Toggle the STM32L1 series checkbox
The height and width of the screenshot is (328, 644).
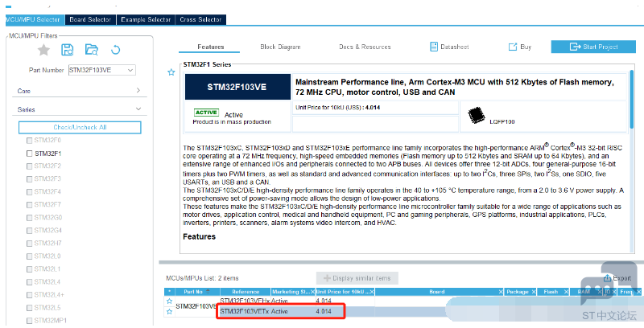click(29, 269)
